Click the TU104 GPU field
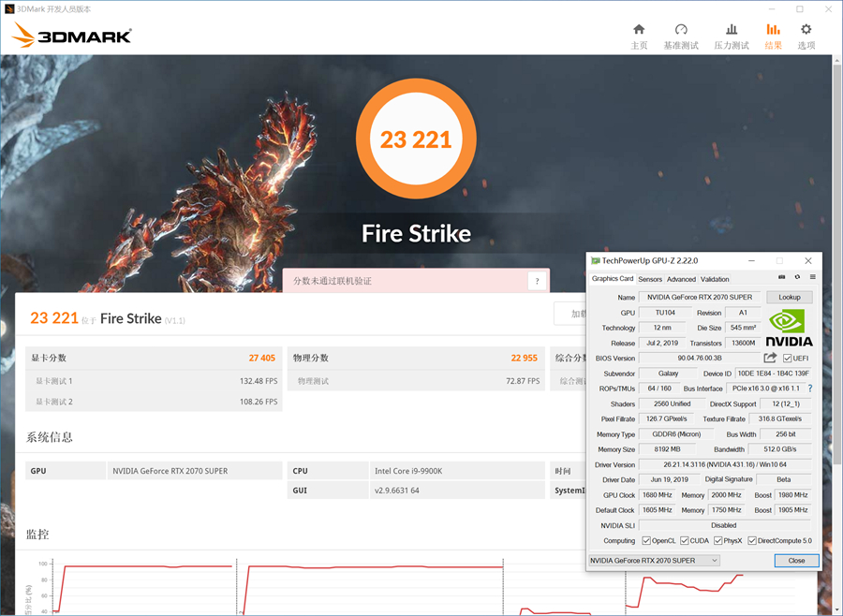This screenshot has width=843, height=616. pyautogui.click(x=665, y=313)
